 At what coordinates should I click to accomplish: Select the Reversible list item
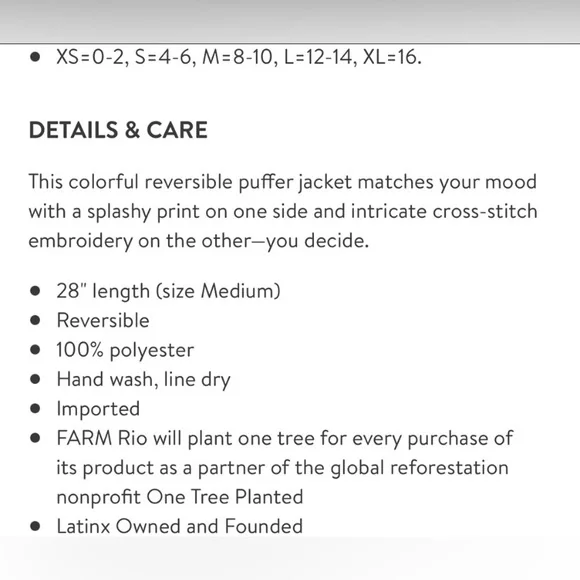(103, 320)
